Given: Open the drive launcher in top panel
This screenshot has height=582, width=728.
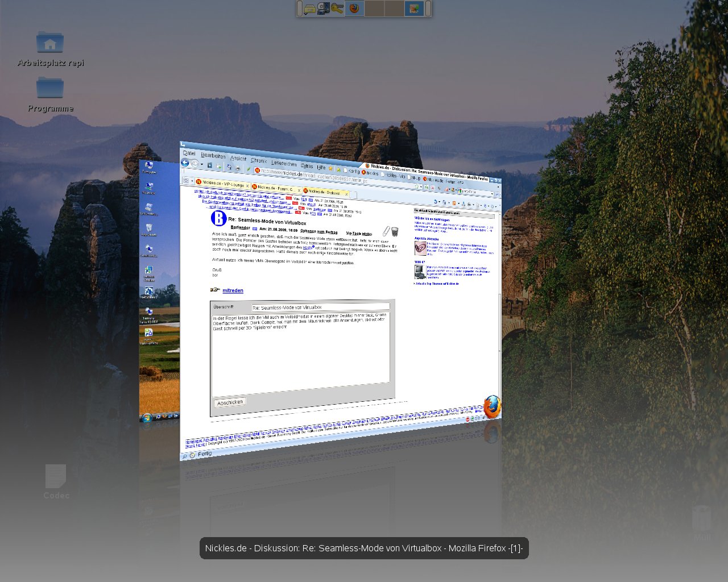Looking at the screenshot, I should pos(310,9).
